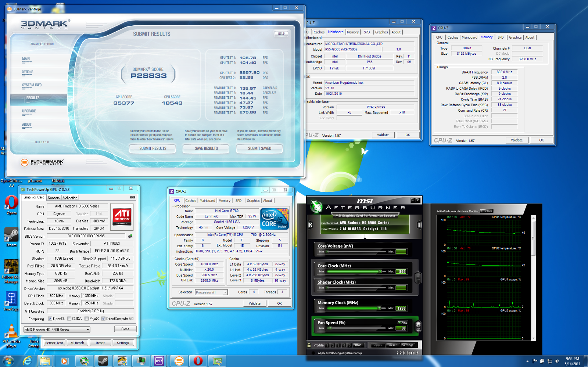Toggle the OpenCL checkbox in GPU-Z
This screenshot has width=588, height=367.
50,319
